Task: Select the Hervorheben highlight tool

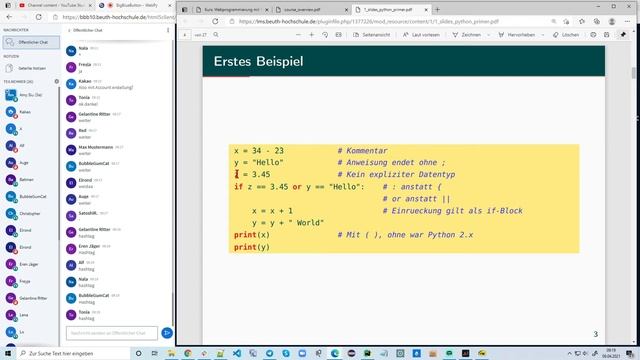Action: 517,35
